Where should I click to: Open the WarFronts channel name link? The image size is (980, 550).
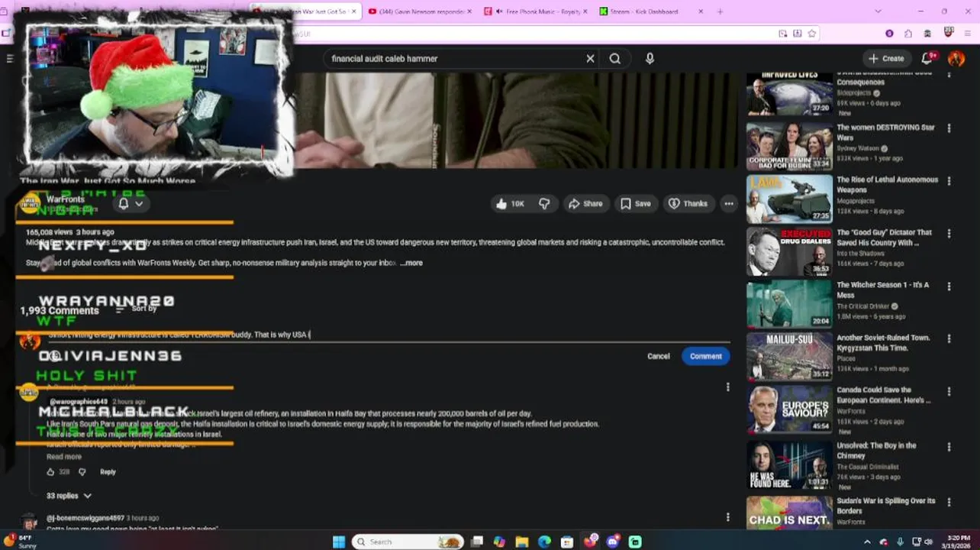pos(64,199)
